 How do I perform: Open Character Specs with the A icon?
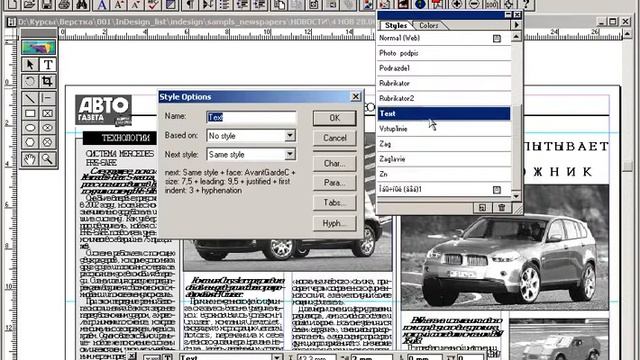[x=102, y=4]
